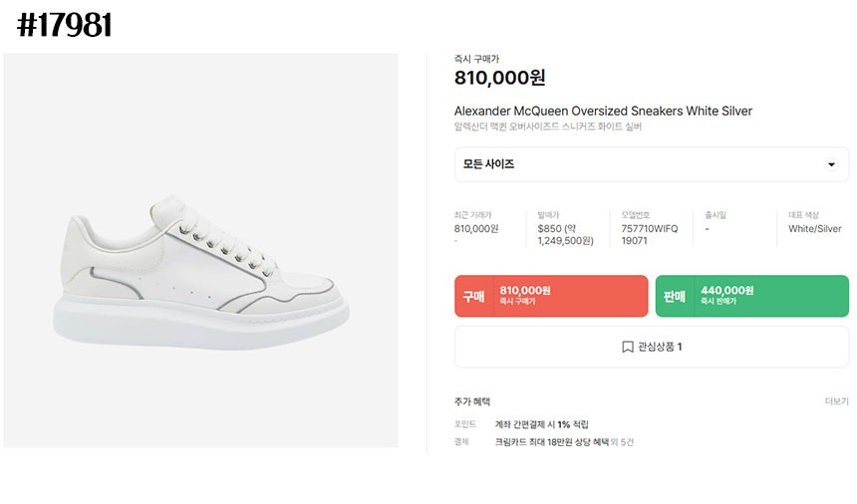
Task: Click the bookmark icon beside 관심상품
Action: click(628, 347)
